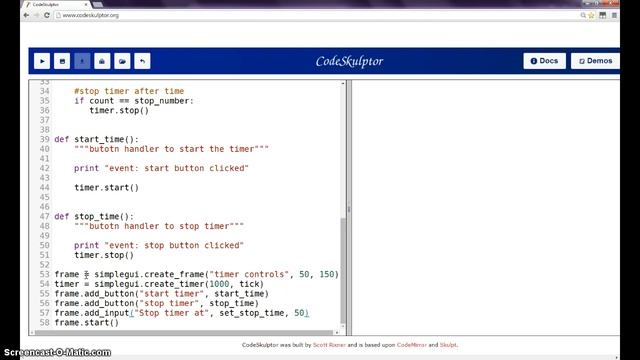
Task: Click 'timer.stop()' on line 36
Action: pos(119,111)
